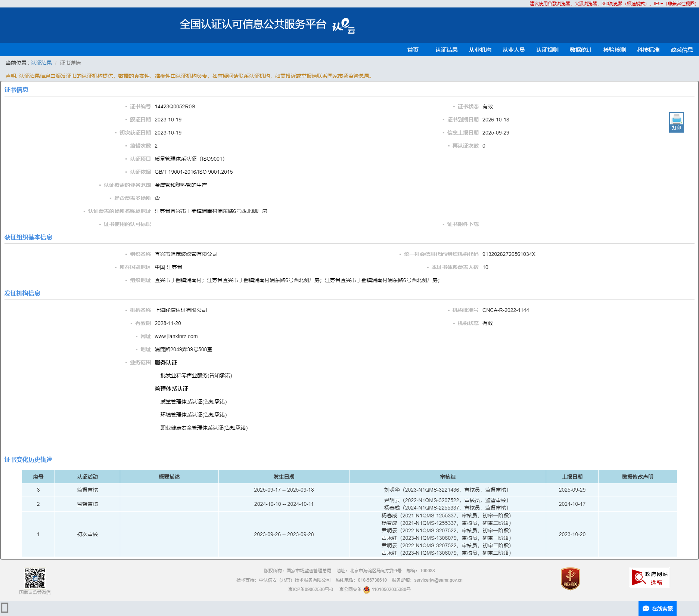Click the report date 2023-10-20
The width and height of the screenshot is (699, 616).
[572, 534]
